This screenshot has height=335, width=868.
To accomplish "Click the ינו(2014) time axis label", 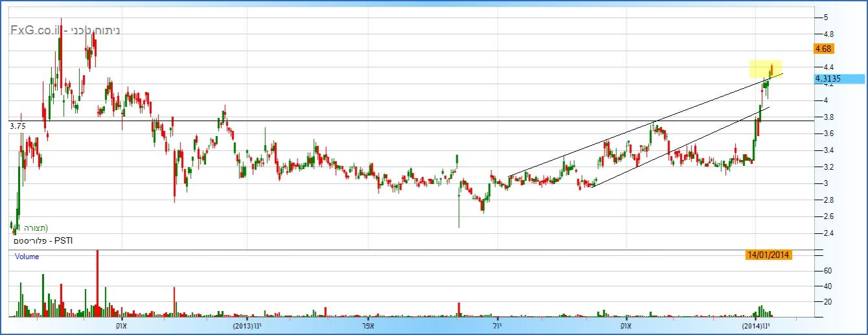I will point(756,325).
